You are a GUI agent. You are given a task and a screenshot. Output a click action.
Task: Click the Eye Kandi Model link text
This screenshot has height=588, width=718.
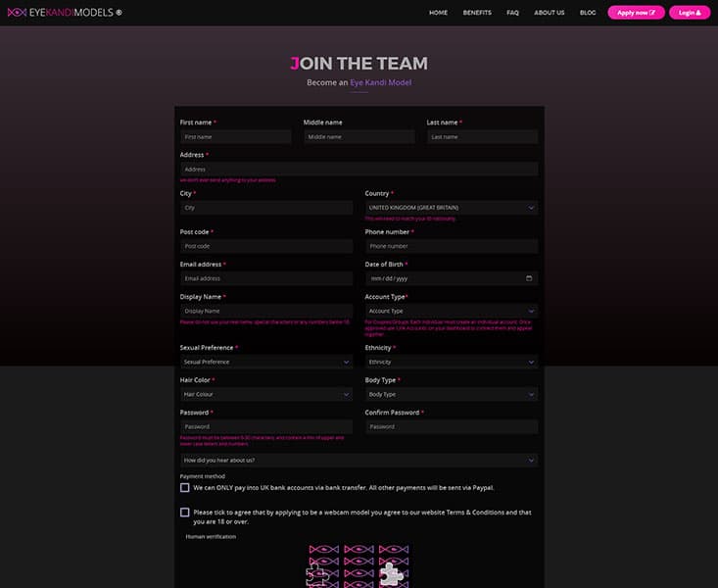pos(380,82)
